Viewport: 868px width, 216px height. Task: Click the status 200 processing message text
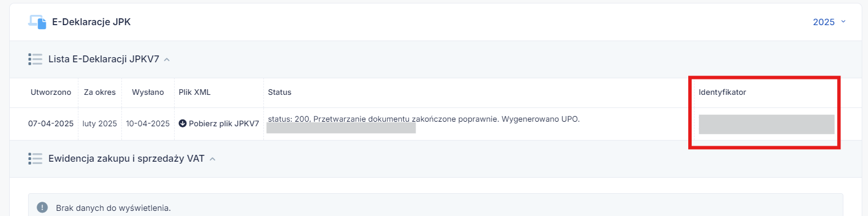pyautogui.click(x=424, y=119)
